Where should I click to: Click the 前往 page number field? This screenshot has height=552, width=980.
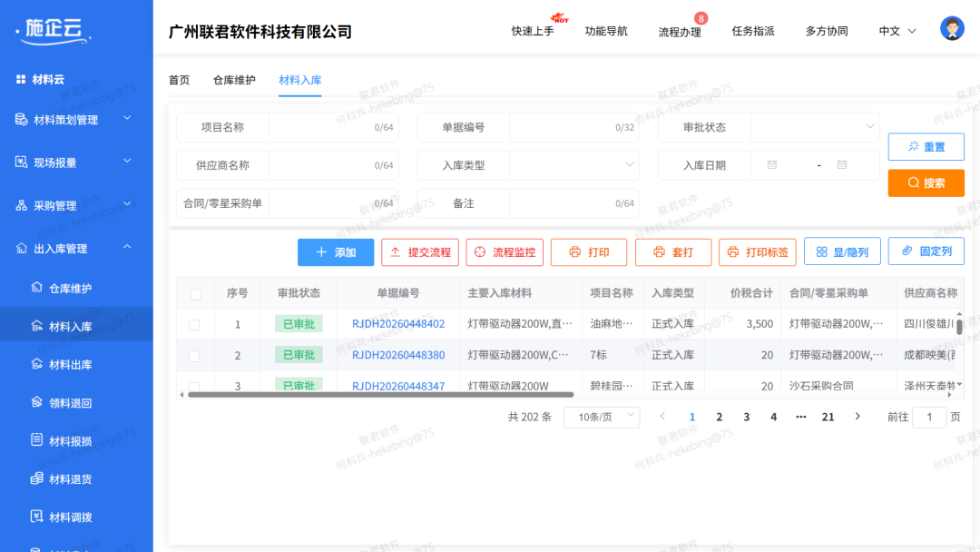click(x=929, y=417)
